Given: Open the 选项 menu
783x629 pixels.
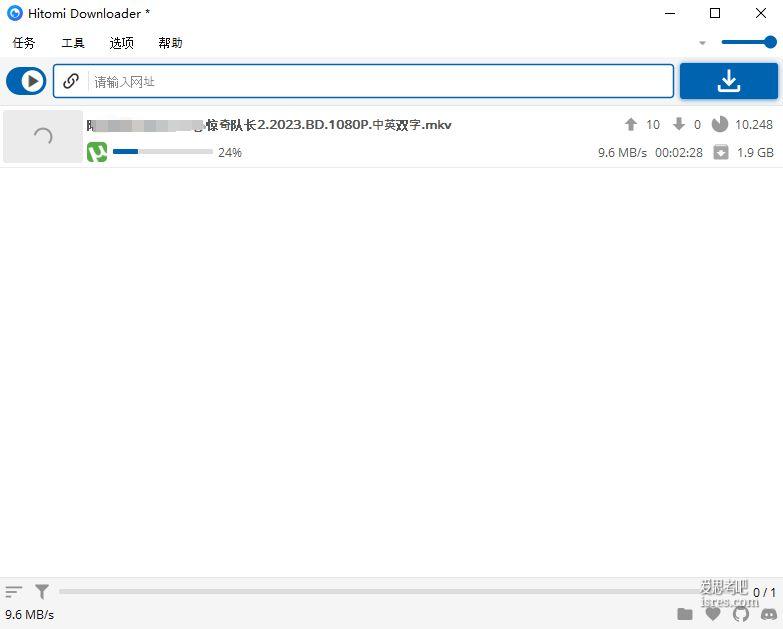Looking at the screenshot, I should [x=121, y=43].
